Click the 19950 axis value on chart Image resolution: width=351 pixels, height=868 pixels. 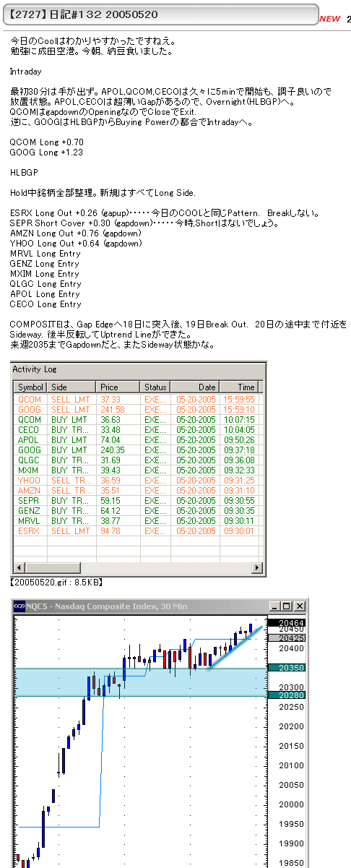click(291, 824)
